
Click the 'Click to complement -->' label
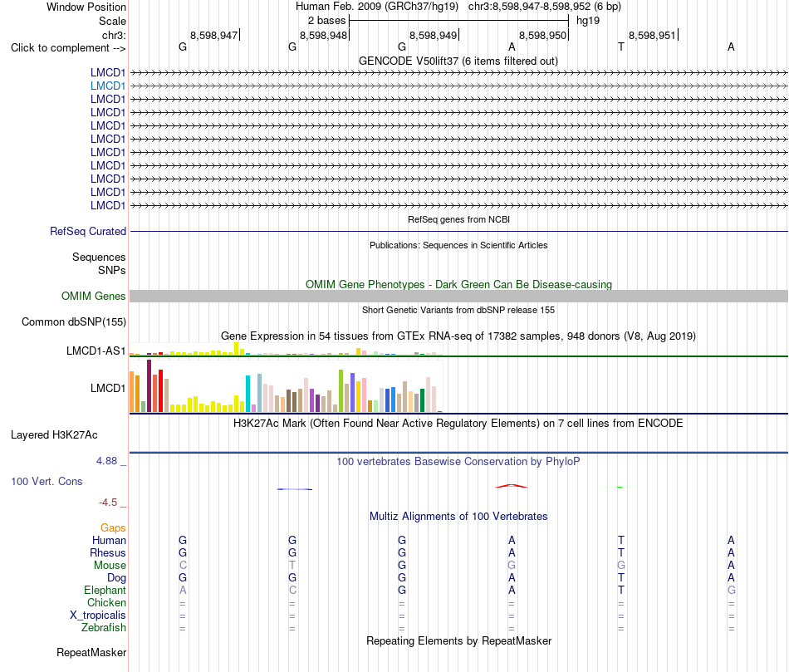point(68,48)
